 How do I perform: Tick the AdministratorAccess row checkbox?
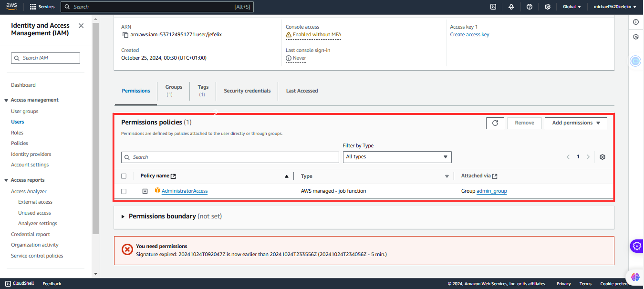point(124,191)
